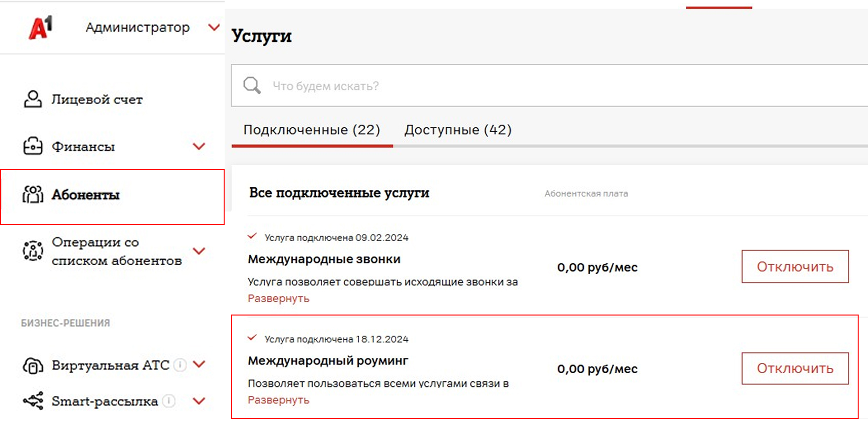The width and height of the screenshot is (868, 423).
Task: Click the info icon next to Виртуальная АТС
Action: point(180,365)
